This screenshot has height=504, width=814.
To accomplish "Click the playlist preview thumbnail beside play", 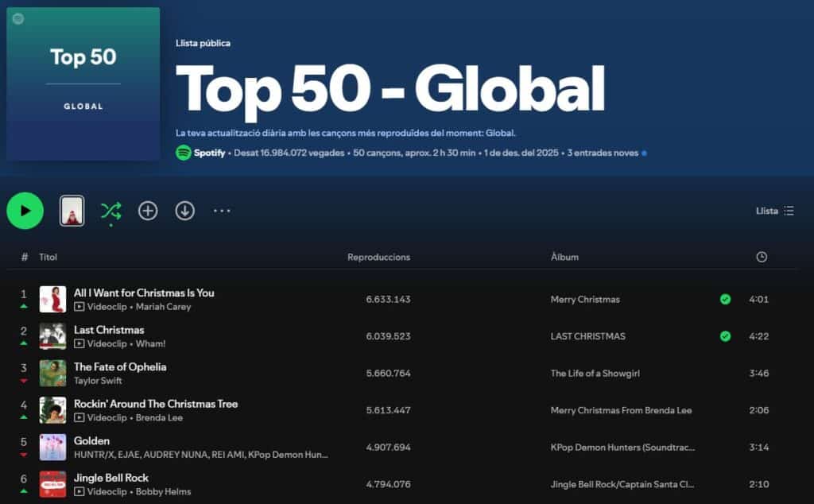I will [72, 211].
